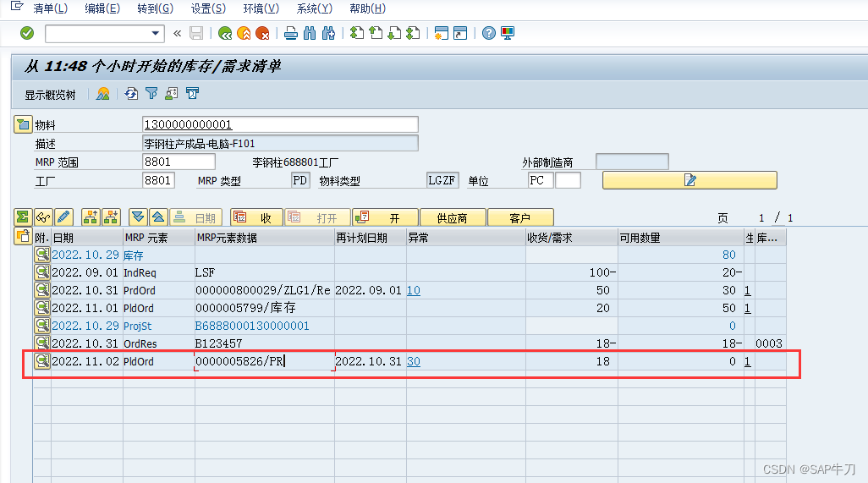The image size is (868, 483).
Task: Click the Filter funnel icon
Action: point(151,94)
